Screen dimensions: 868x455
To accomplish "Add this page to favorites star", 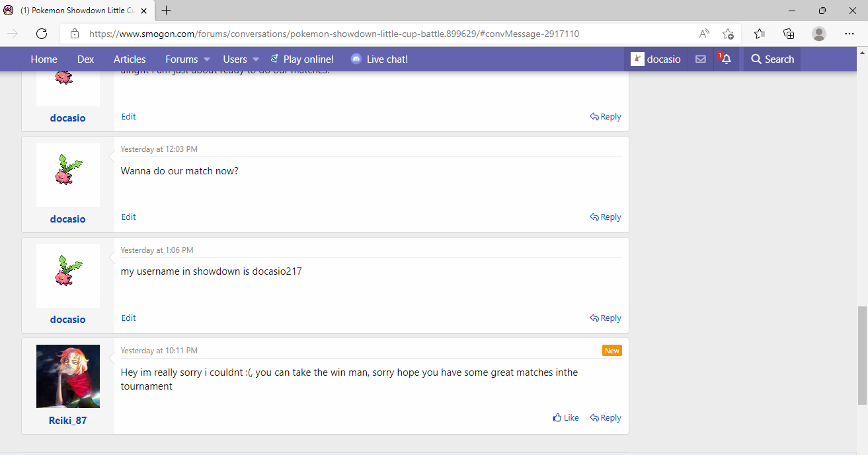I will click(728, 34).
